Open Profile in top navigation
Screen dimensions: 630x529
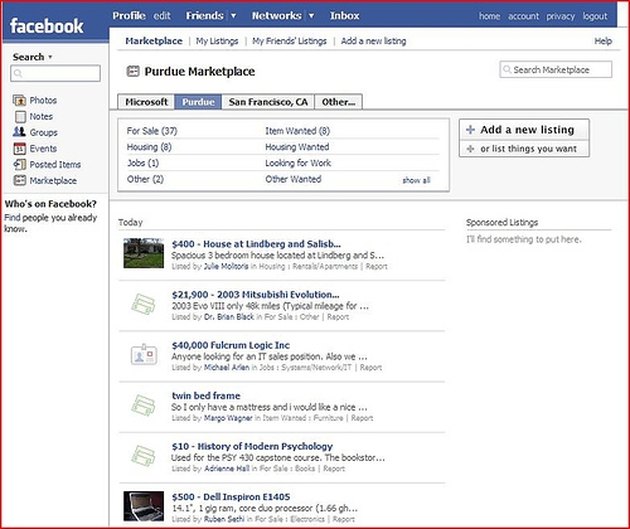click(x=129, y=16)
